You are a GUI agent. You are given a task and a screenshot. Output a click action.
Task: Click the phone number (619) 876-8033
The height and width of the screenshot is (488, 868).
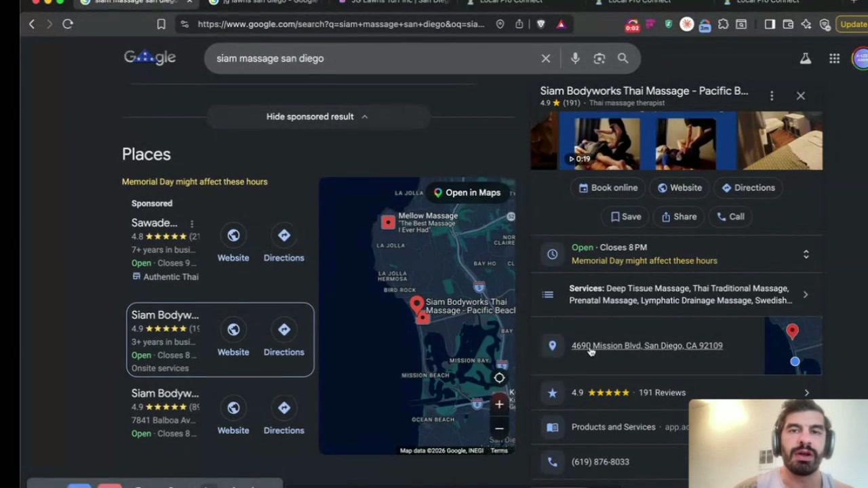click(600, 462)
